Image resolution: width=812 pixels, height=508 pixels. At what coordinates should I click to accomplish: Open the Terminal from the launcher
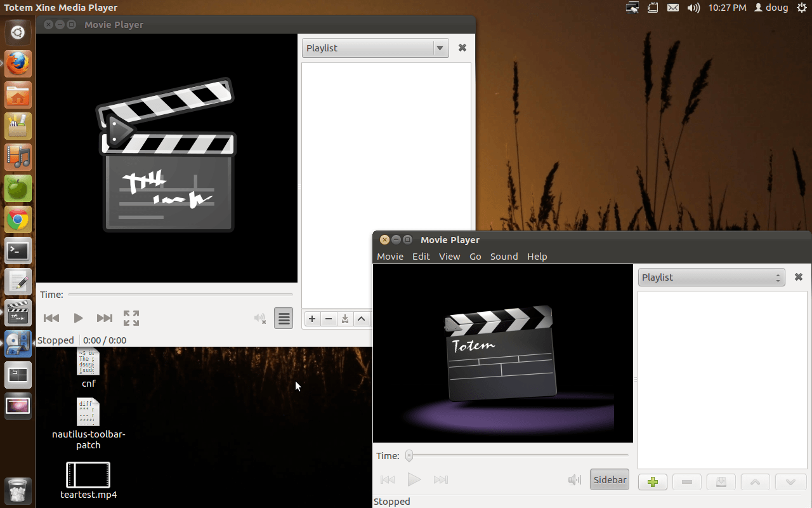point(18,251)
